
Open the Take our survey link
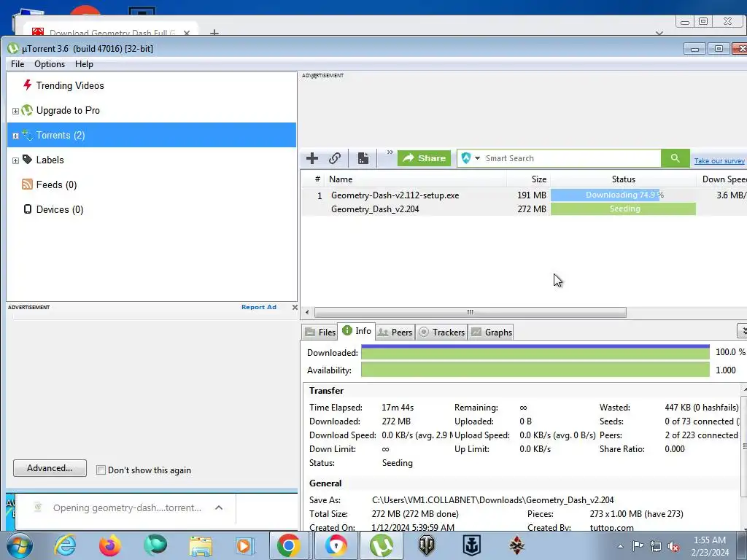pos(719,161)
